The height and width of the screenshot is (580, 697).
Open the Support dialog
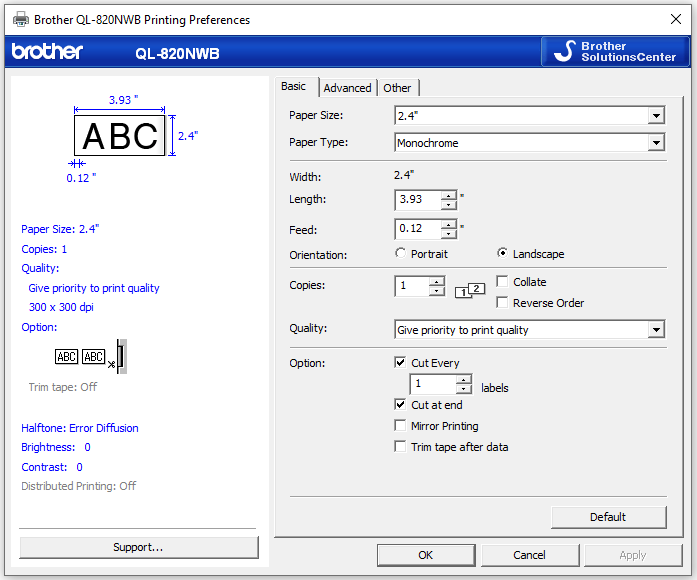[139, 547]
